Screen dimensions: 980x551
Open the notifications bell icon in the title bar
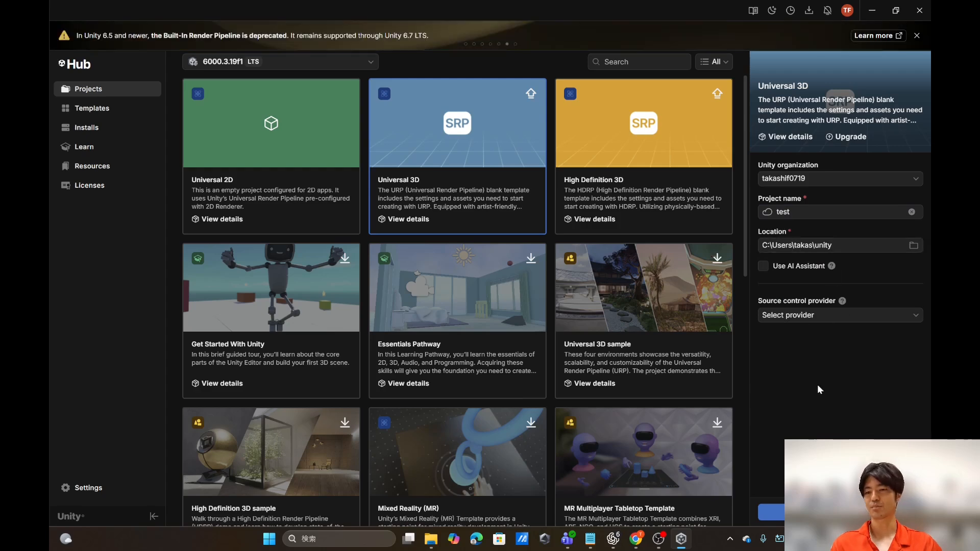(827, 10)
